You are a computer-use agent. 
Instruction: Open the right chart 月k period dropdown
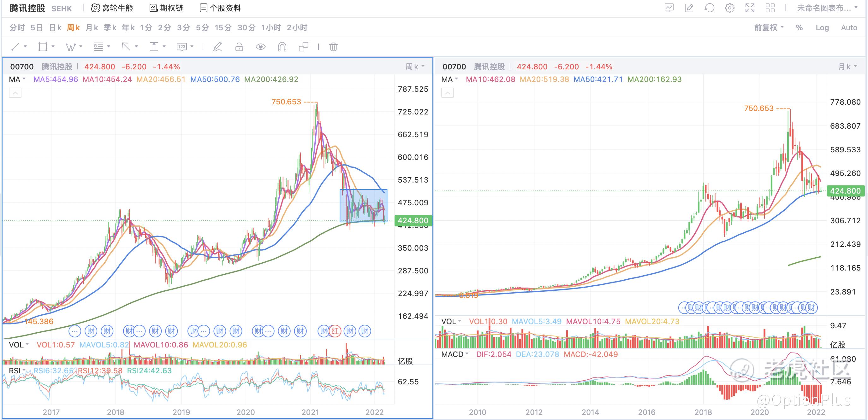point(848,67)
